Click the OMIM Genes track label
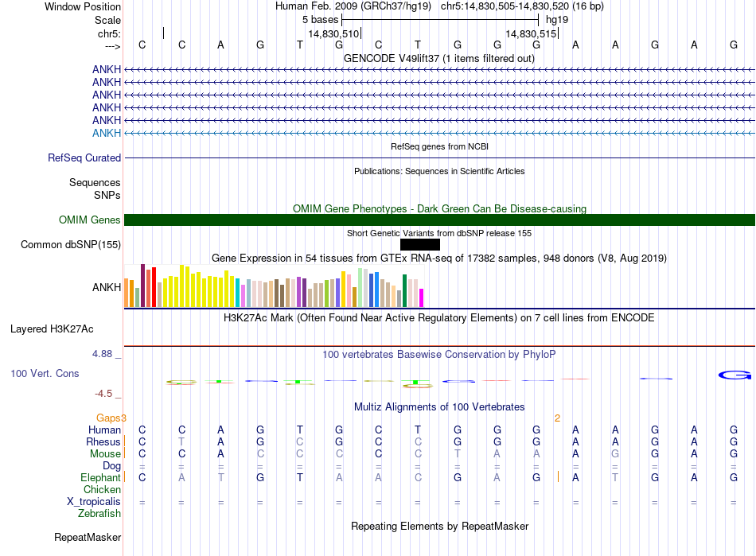This screenshot has width=756, height=556. pos(90,220)
